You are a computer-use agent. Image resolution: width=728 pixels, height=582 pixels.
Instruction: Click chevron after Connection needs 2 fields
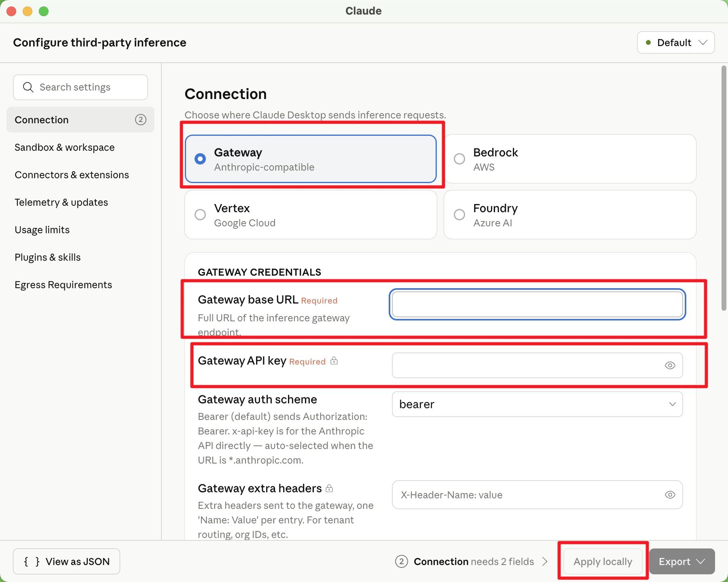point(545,561)
